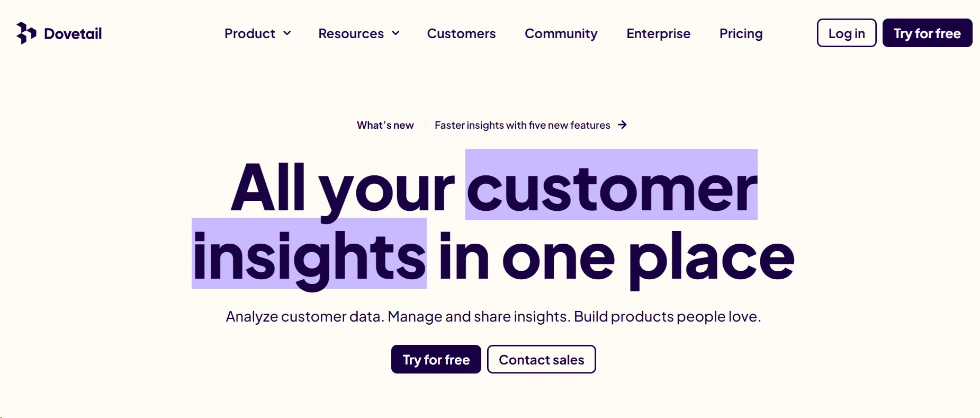Select Customers in the navigation bar
Image resolution: width=980 pixels, height=418 pixels.
point(461,34)
